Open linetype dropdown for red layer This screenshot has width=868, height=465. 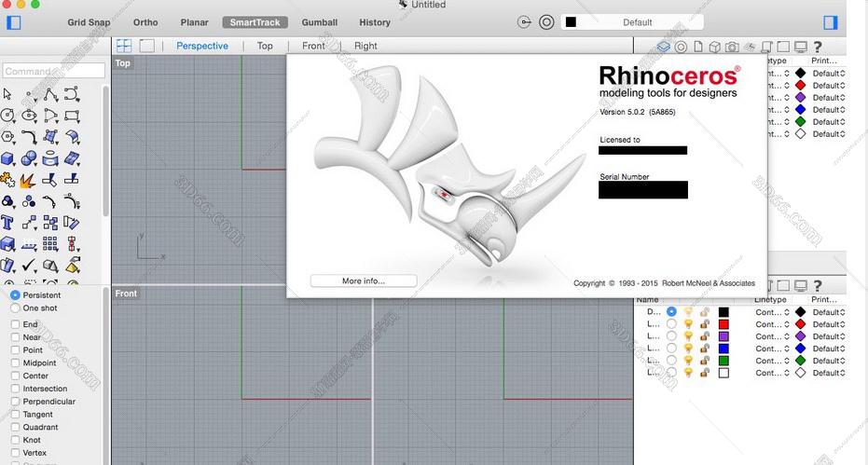pos(772,324)
